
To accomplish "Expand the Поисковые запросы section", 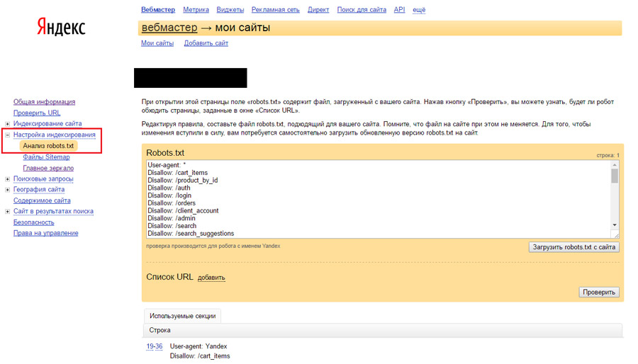I will click(7, 179).
